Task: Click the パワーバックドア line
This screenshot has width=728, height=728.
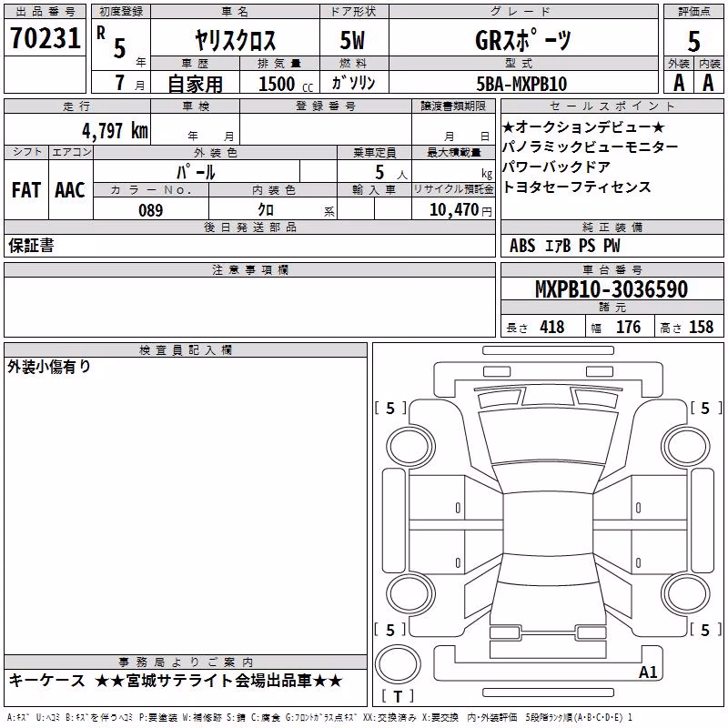Action: [556, 167]
